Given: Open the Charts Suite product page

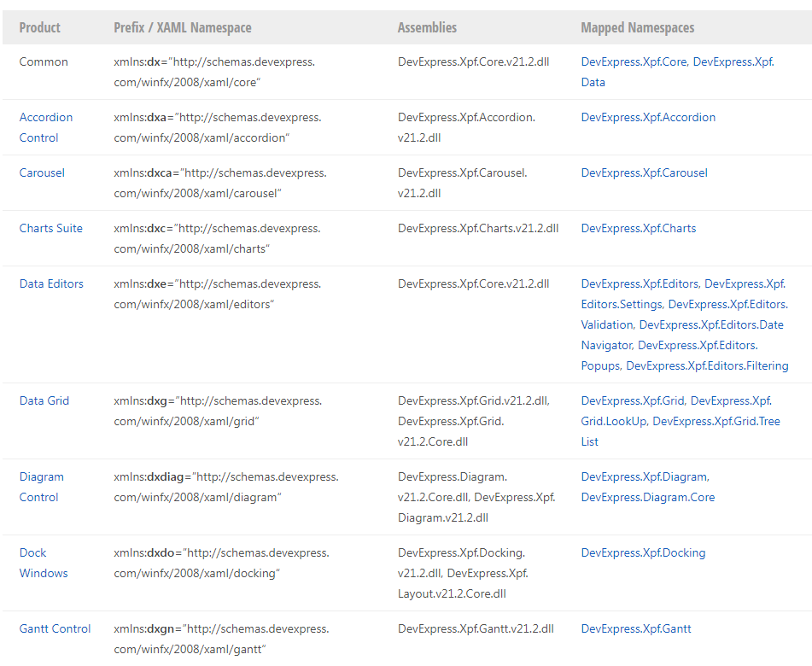Looking at the screenshot, I should pos(50,229).
